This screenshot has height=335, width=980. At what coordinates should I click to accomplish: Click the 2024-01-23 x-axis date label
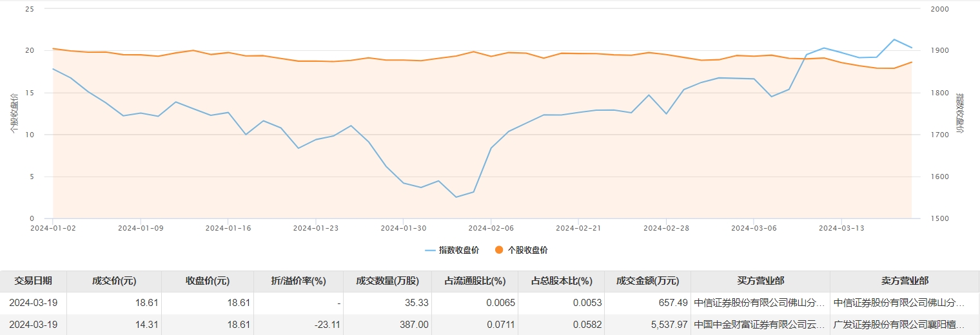315,228
